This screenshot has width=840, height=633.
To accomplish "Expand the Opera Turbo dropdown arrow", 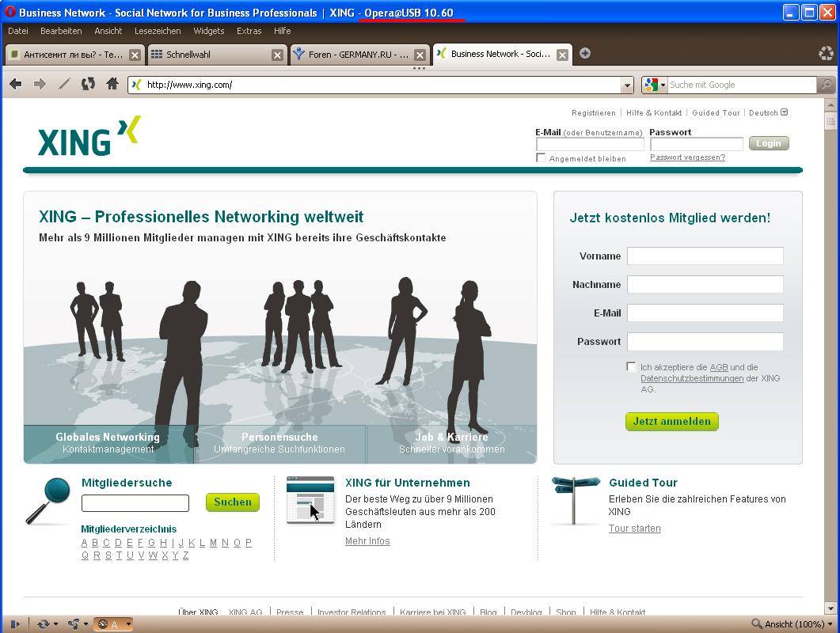I will pyautogui.click(x=128, y=624).
